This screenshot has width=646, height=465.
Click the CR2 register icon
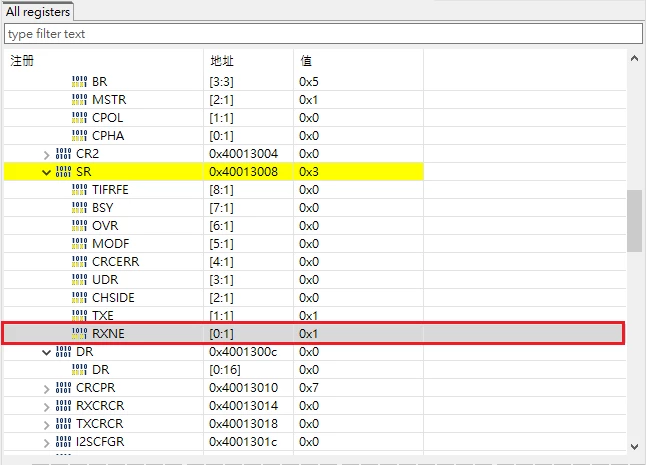[x=63, y=154]
